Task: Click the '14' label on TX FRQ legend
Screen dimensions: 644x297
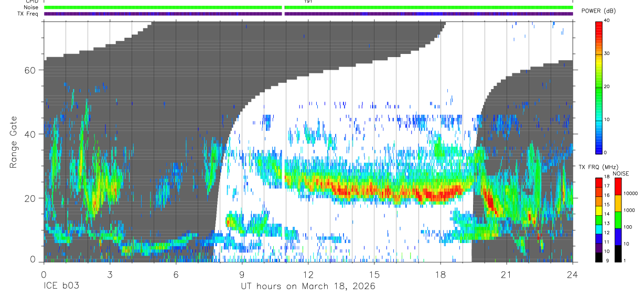Action: (x=606, y=214)
